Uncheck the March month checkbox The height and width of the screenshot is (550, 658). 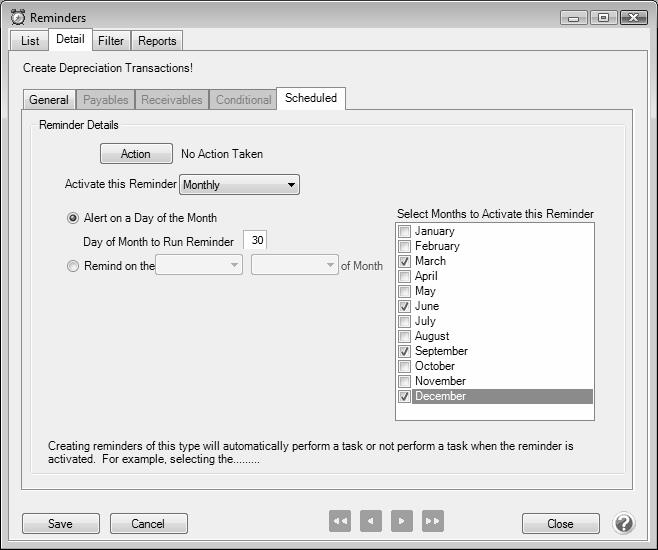coord(405,261)
